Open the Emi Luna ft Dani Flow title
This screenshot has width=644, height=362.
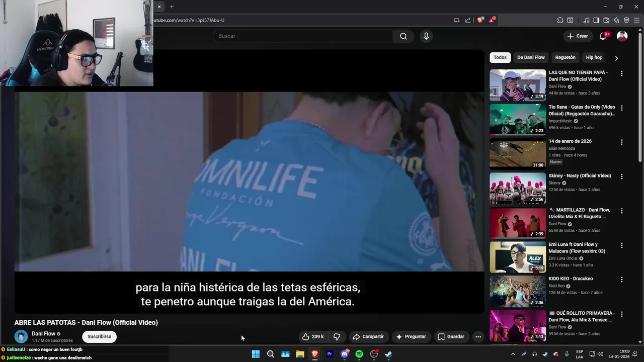click(x=577, y=248)
